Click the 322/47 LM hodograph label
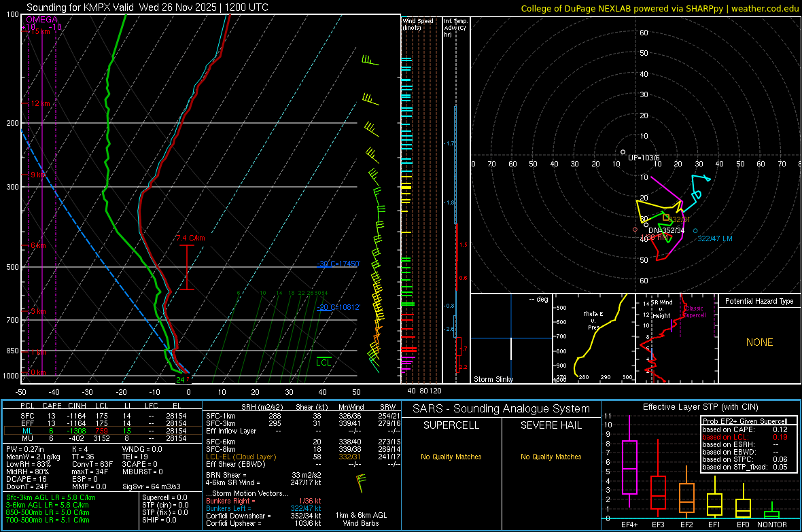 tap(715, 238)
